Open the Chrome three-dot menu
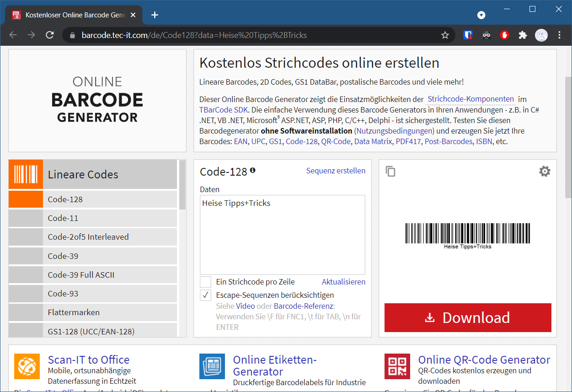572x392 pixels. click(560, 35)
